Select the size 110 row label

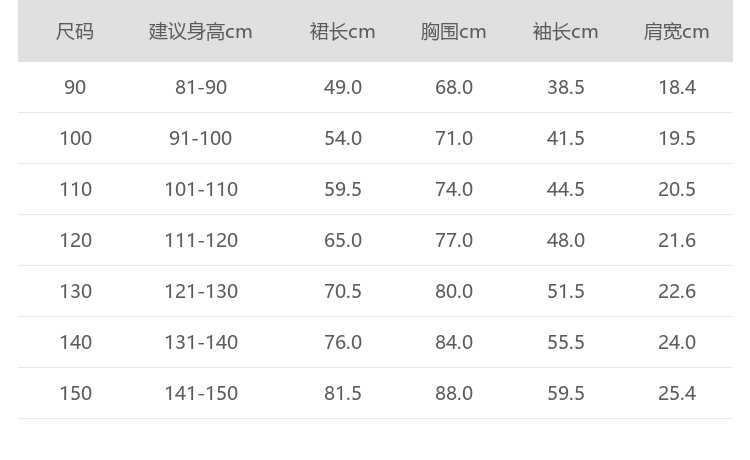[75, 189]
